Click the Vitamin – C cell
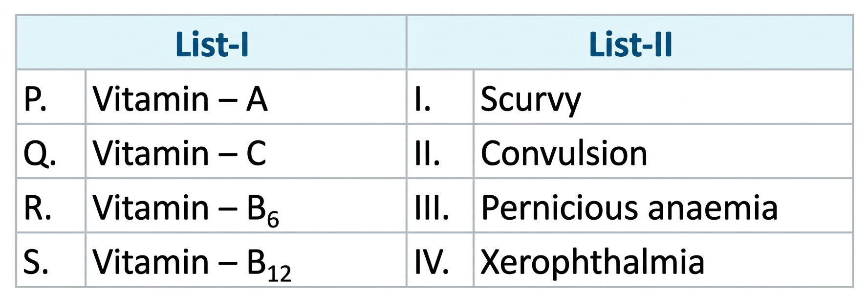This screenshot has height=297, width=868. click(179, 154)
